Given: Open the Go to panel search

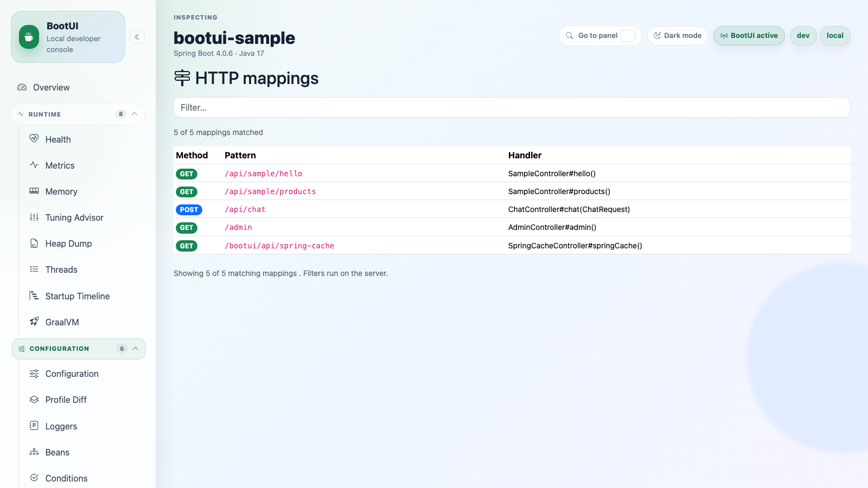Looking at the screenshot, I should 601,36.
